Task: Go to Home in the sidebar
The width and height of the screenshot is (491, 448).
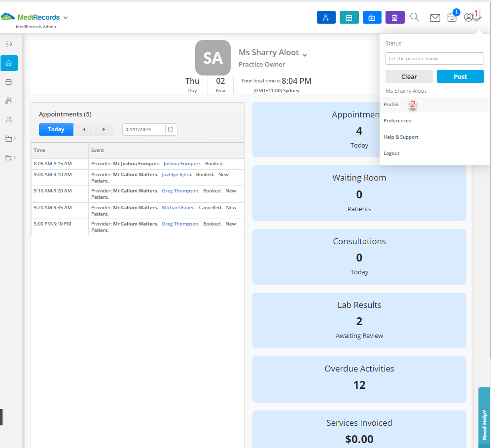Action: [9, 63]
